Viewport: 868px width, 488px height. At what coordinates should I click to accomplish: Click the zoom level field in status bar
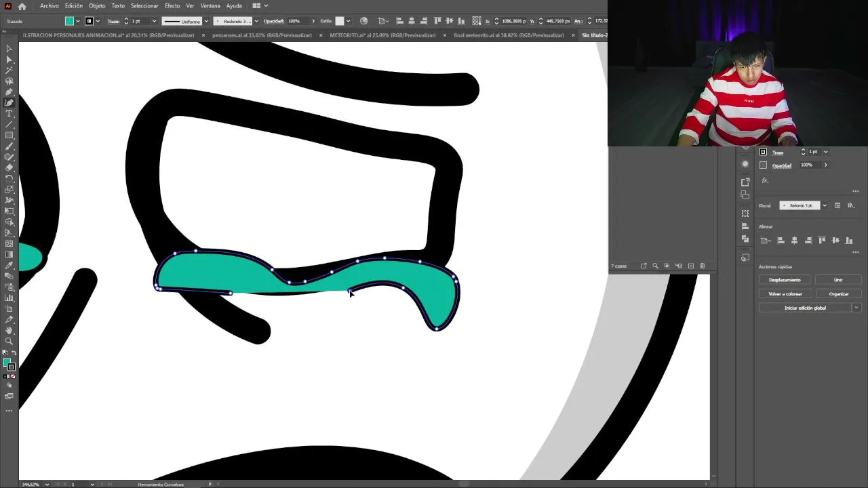tap(32, 485)
